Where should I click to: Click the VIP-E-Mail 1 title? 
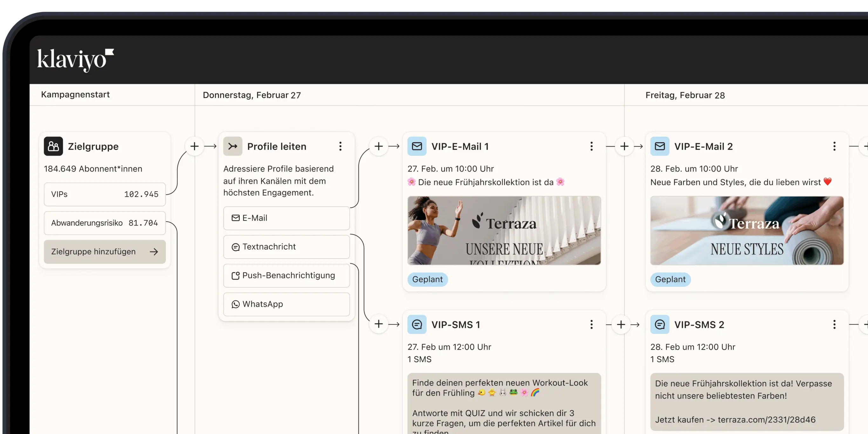coord(460,146)
